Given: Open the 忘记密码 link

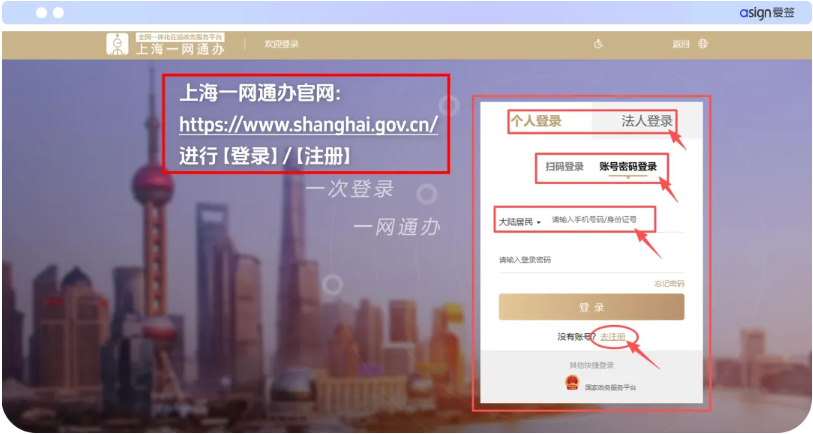Looking at the screenshot, I should (x=669, y=284).
